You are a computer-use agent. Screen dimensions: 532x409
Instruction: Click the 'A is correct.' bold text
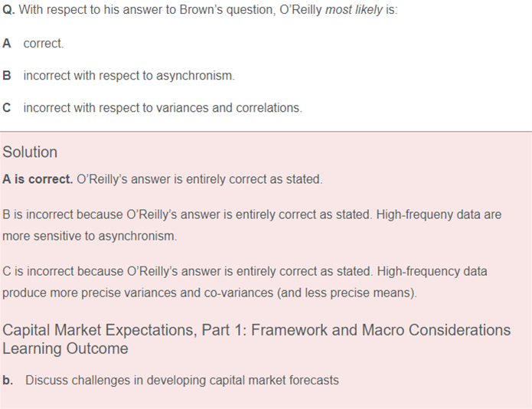point(38,179)
